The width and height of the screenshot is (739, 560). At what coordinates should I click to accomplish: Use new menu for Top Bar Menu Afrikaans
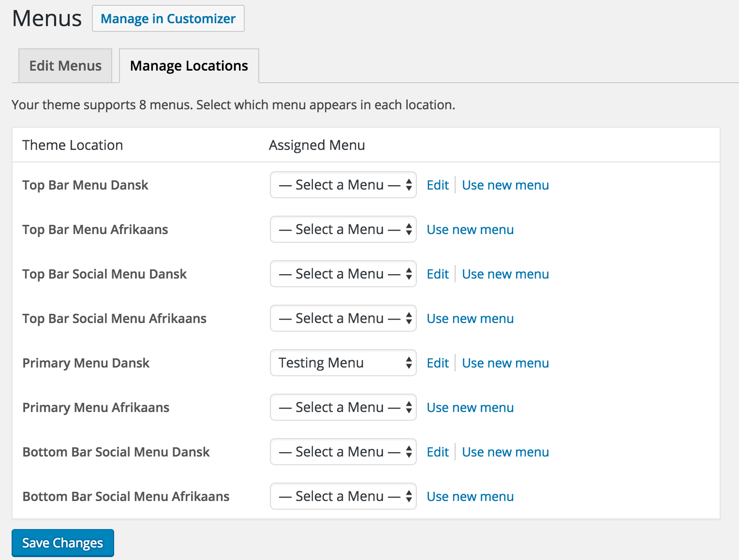[470, 230]
